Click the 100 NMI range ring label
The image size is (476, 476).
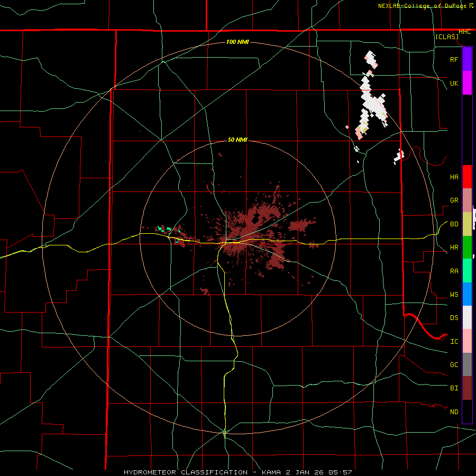[x=237, y=42]
